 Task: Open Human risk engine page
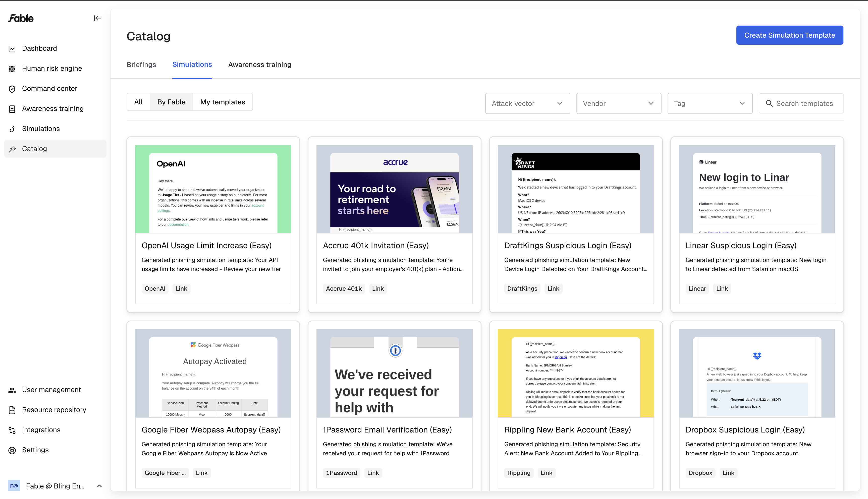point(52,69)
